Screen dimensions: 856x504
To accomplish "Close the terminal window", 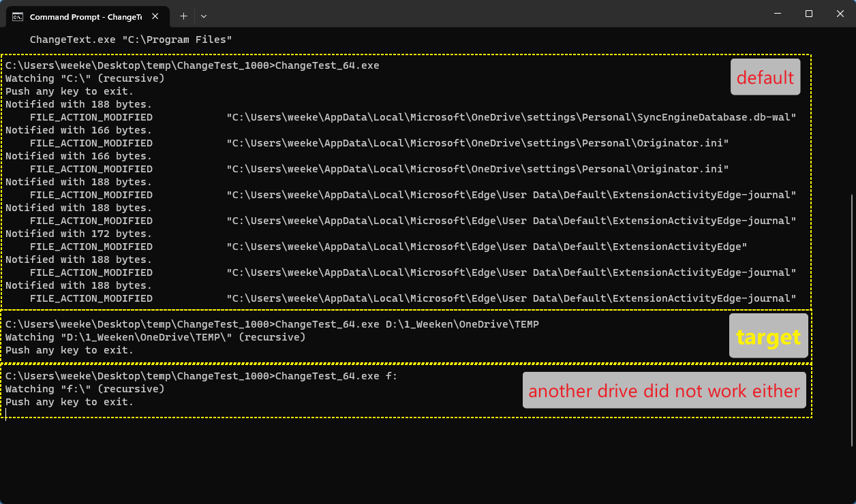I will coord(840,14).
